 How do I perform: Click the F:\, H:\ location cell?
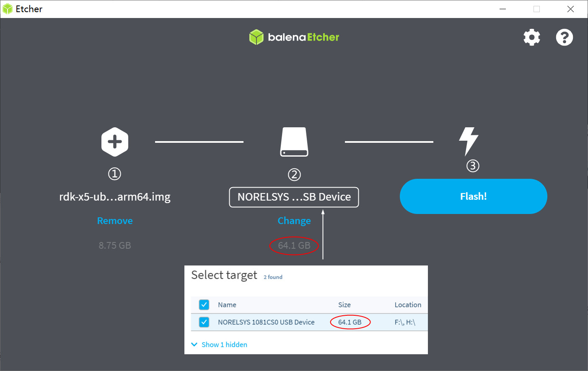tap(405, 322)
